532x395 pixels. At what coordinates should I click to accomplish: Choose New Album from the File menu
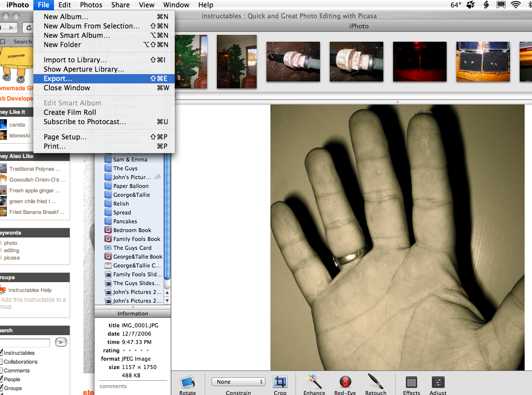click(104, 17)
